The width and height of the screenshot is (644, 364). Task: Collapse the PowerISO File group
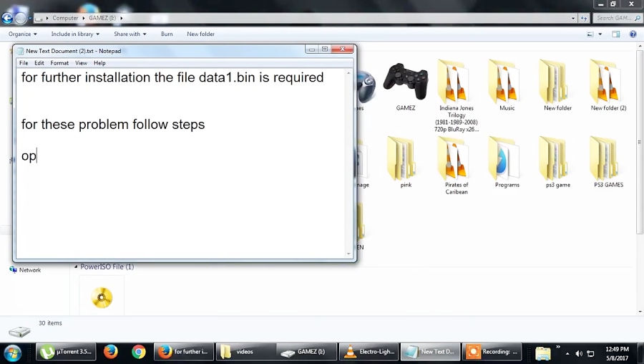[x=76, y=267]
